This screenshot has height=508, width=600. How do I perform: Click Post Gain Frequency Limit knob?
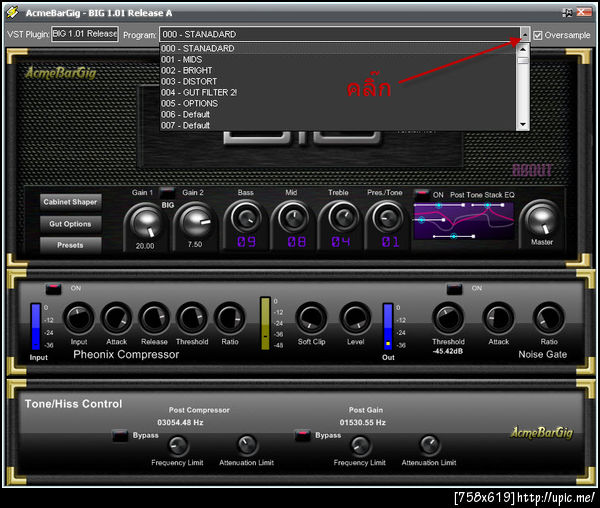(360, 445)
